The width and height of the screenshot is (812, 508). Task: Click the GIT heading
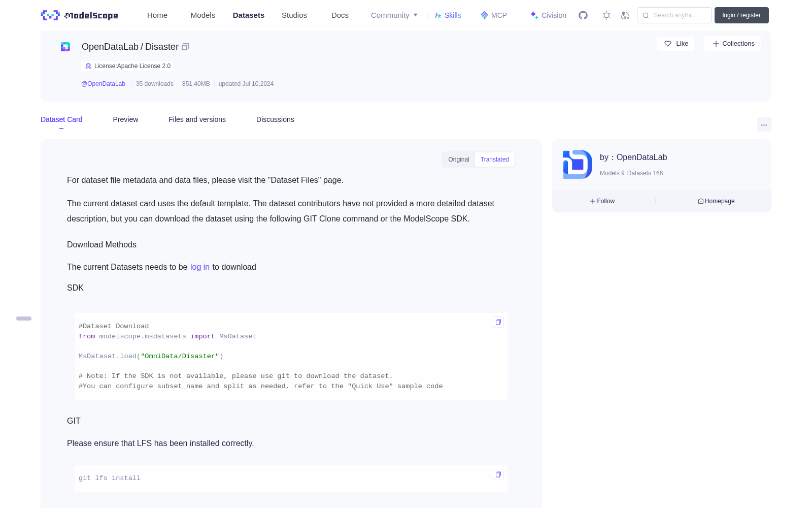[x=74, y=421]
